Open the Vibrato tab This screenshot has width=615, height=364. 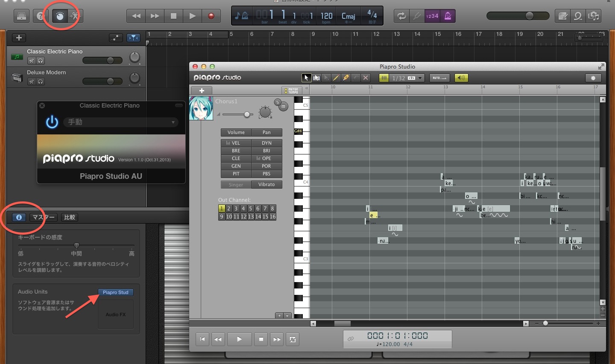pyautogui.click(x=266, y=184)
